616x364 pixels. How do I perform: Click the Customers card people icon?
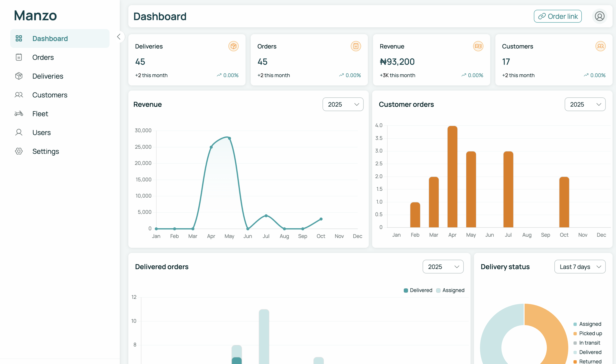600,46
